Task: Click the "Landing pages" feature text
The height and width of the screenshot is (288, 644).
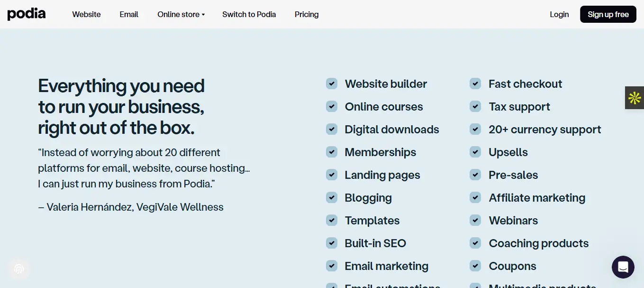Action: tap(382, 175)
